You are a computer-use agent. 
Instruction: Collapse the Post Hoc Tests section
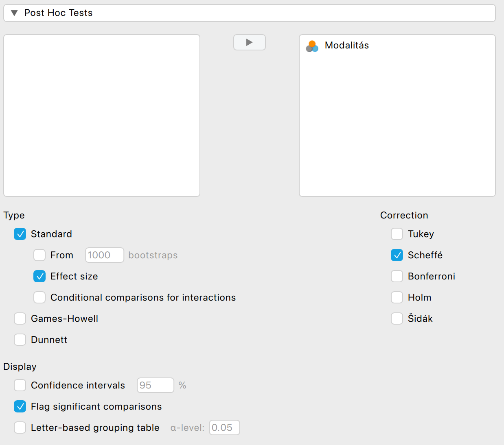tap(15, 13)
